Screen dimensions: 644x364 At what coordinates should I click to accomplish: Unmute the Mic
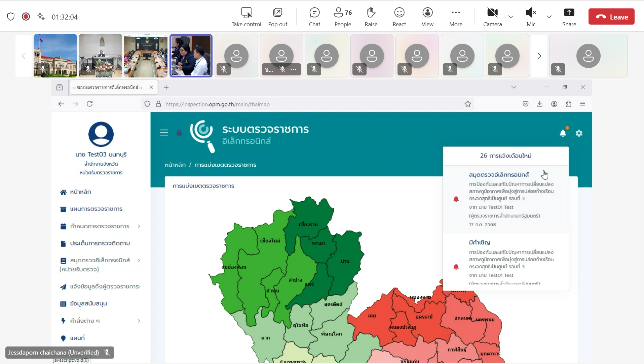[x=531, y=17]
